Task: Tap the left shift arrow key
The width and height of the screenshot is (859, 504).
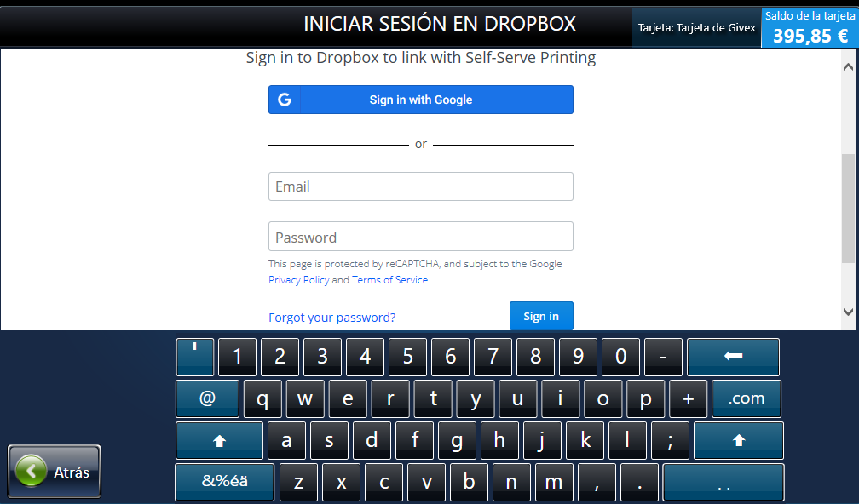Action: click(x=219, y=440)
